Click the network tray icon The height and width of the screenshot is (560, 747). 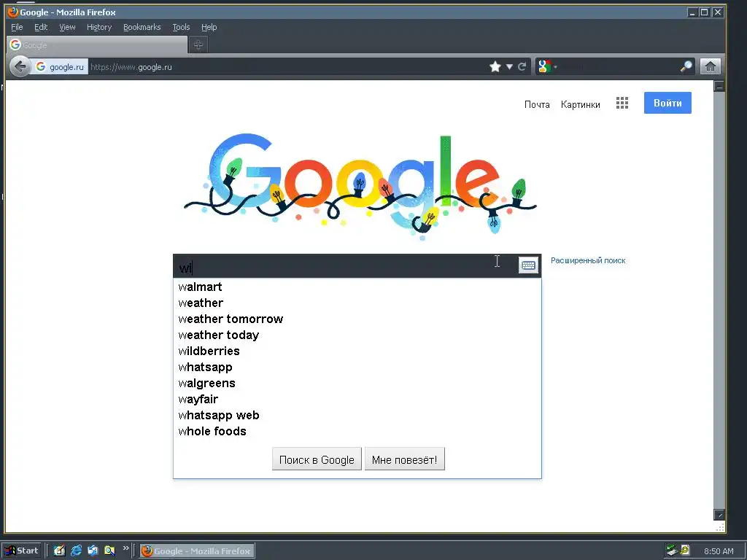click(672, 551)
